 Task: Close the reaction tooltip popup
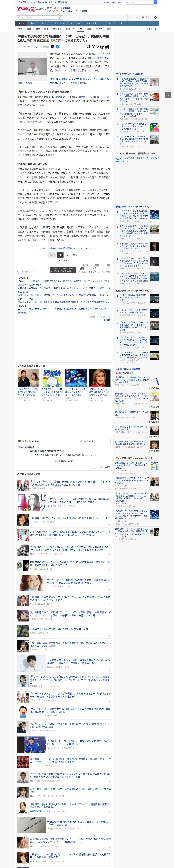[75, 268]
